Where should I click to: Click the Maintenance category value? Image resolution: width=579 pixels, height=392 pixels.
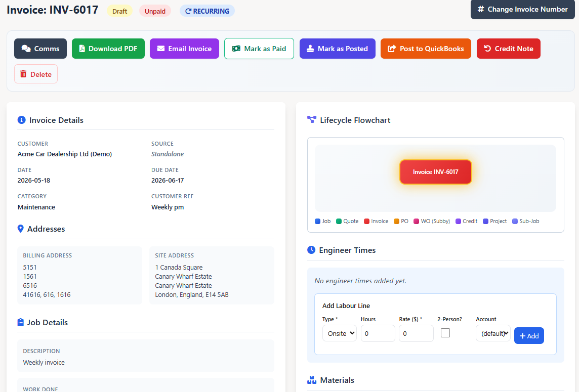click(x=36, y=207)
